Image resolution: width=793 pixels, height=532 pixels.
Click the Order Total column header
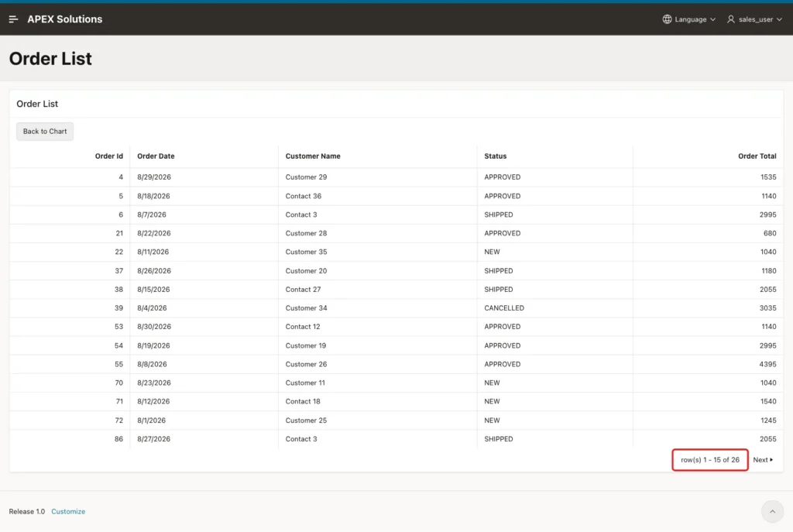point(757,156)
